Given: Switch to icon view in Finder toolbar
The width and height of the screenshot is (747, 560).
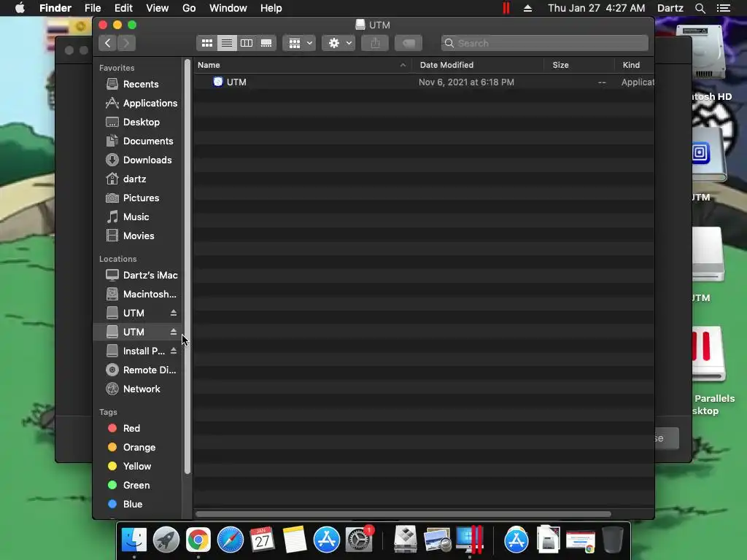Looking at the screenshot, I should (206, 43).
